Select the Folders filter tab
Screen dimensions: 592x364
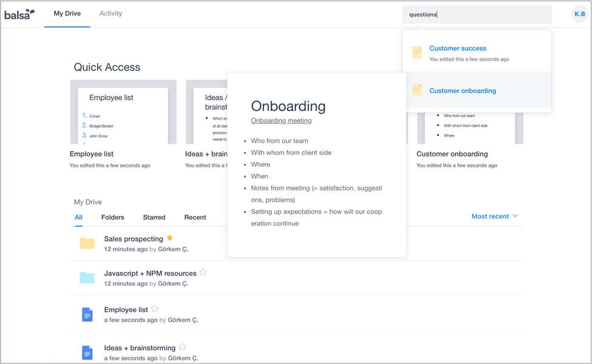coord(112,217)
